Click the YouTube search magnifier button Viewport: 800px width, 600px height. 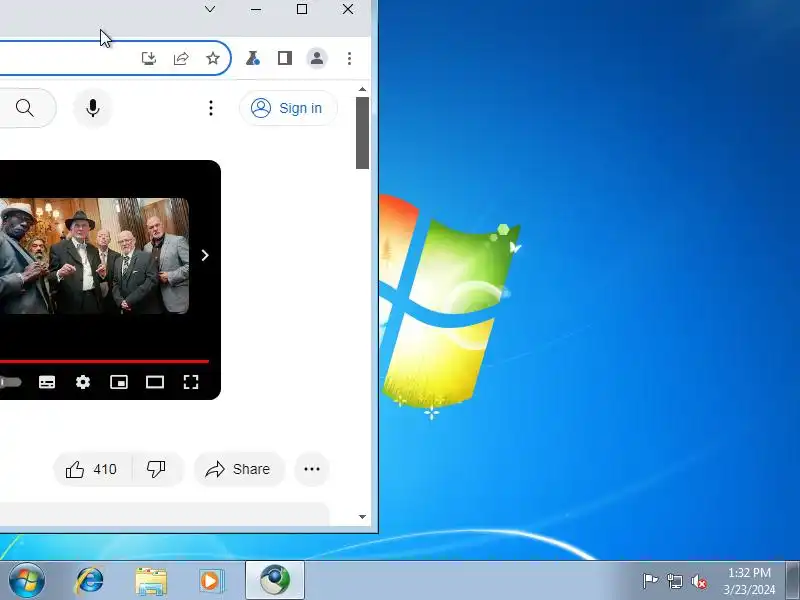[x=24, y=108]
